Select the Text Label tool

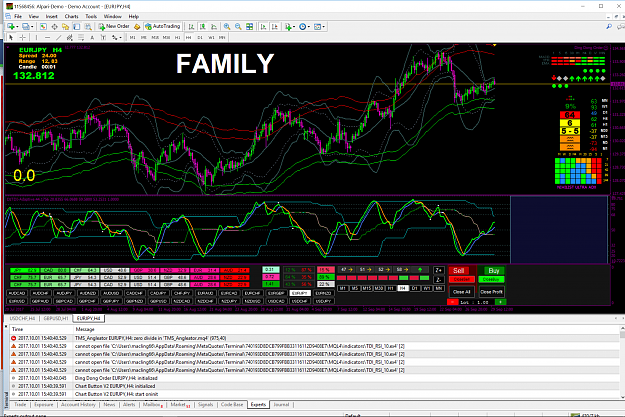click(103, 37)
